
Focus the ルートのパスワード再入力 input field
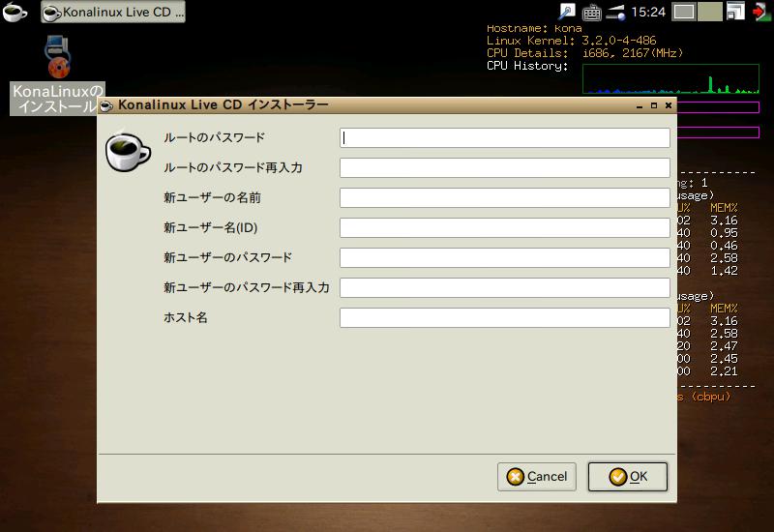pyautogui.click(x=504, y=167)
